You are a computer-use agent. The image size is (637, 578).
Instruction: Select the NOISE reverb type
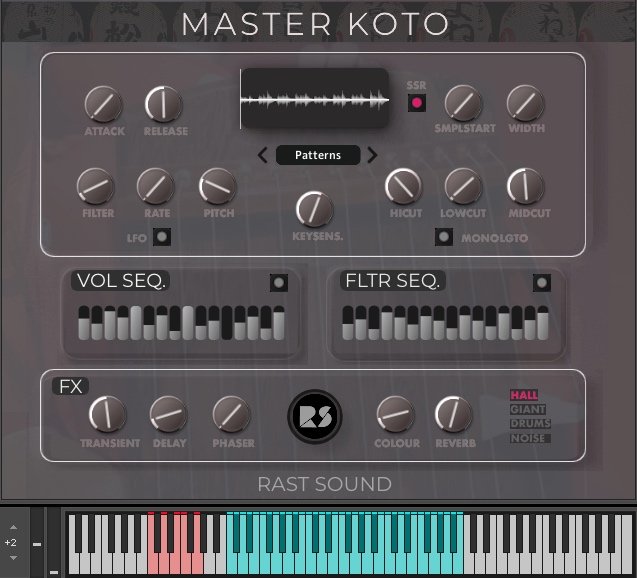point(531,438)
